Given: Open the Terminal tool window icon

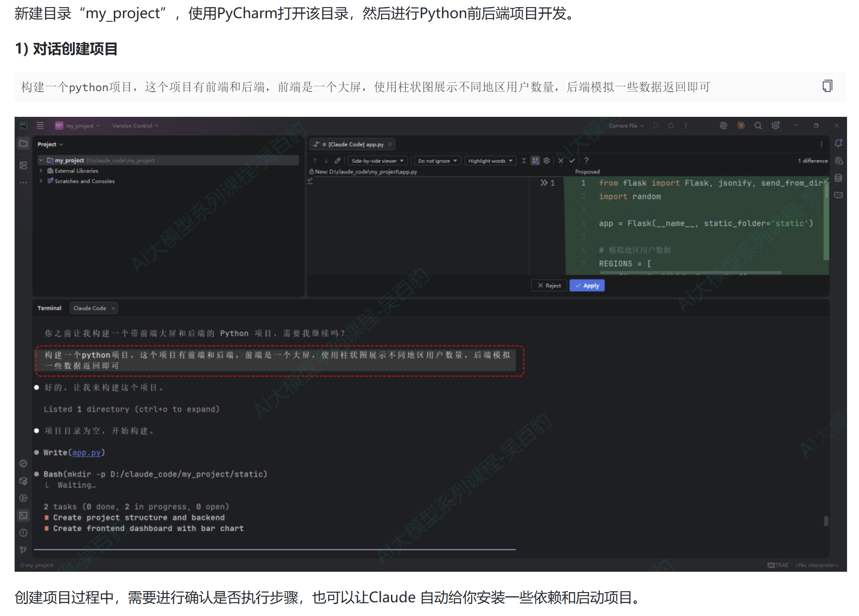Looking at the screenshot, I should click(x=23, y=516).
